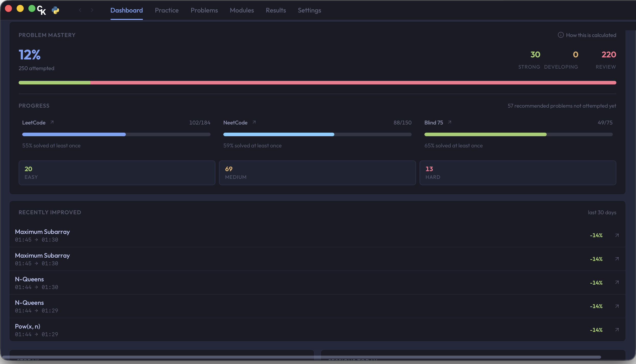Screen dimensions: 636x364
Task: Open first Maximum Subarray row arrow icon
Action: (617, 235)
